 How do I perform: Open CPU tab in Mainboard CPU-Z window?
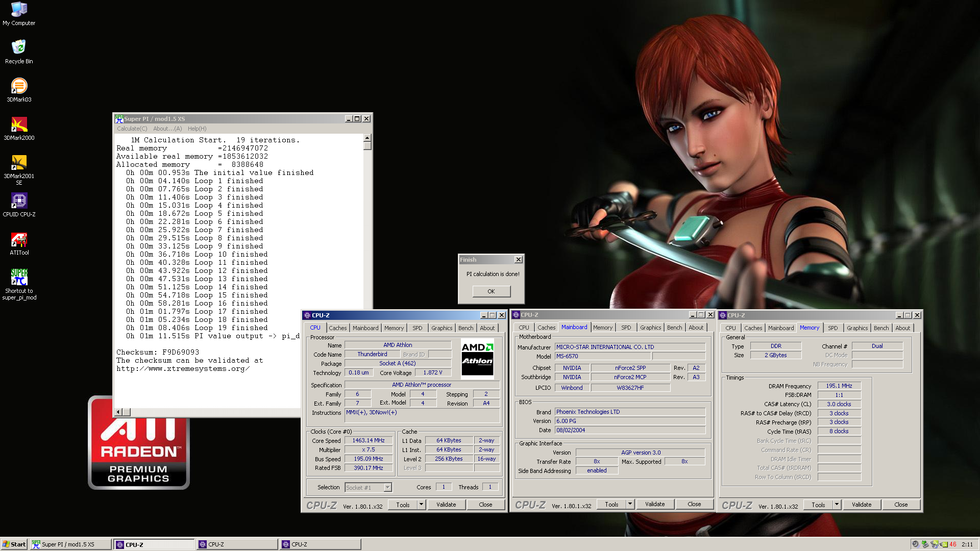524,328
